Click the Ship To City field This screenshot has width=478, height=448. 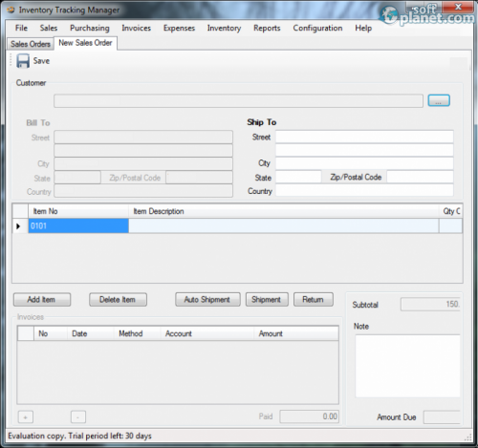(x=364, y=163)
